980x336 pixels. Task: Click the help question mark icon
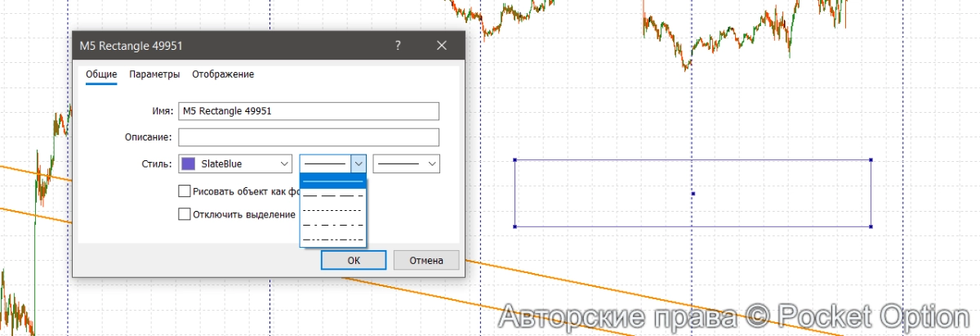(398, 46)
